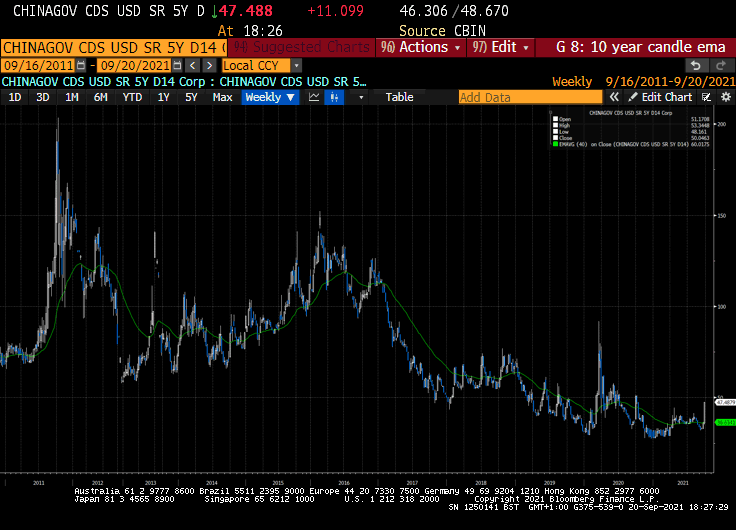Image resolution: width=736 pixels, height=530 pixels.
Task: Click the bid/ask 46.306 / 48.670
Action: (454, 11)
